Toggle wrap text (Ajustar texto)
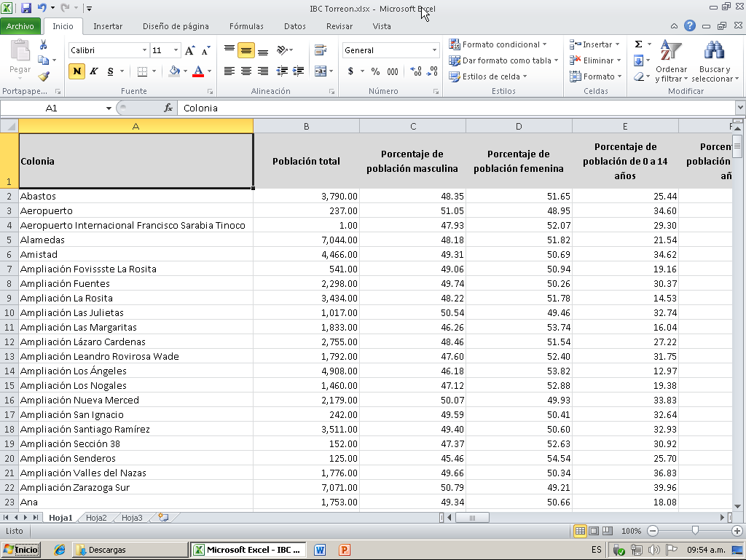This screenshot has height=560, width=746. (321, 50)
